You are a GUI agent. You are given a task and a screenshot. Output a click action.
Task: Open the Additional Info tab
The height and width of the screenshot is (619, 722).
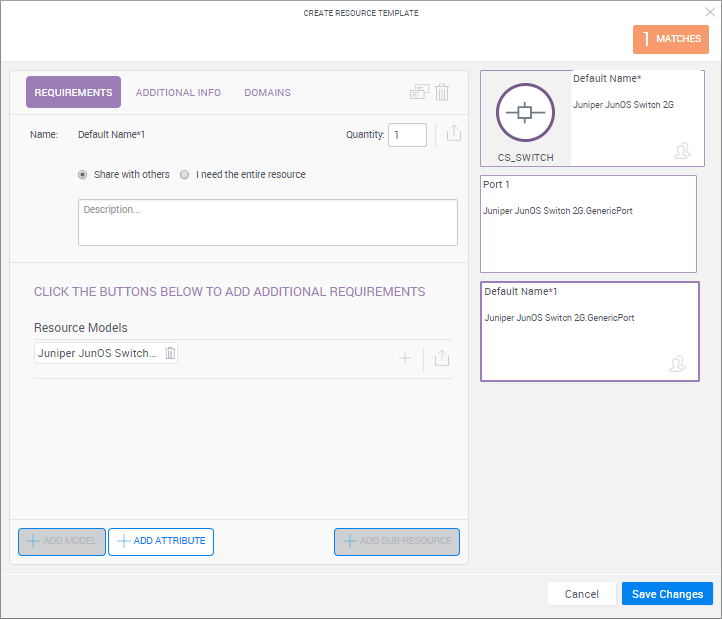coord(178,92)
